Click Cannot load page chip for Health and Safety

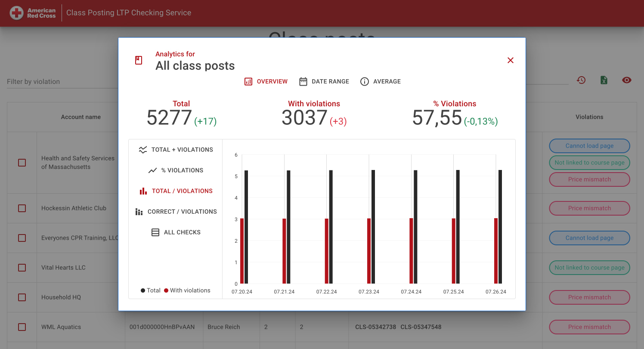[x=589, y=146]
